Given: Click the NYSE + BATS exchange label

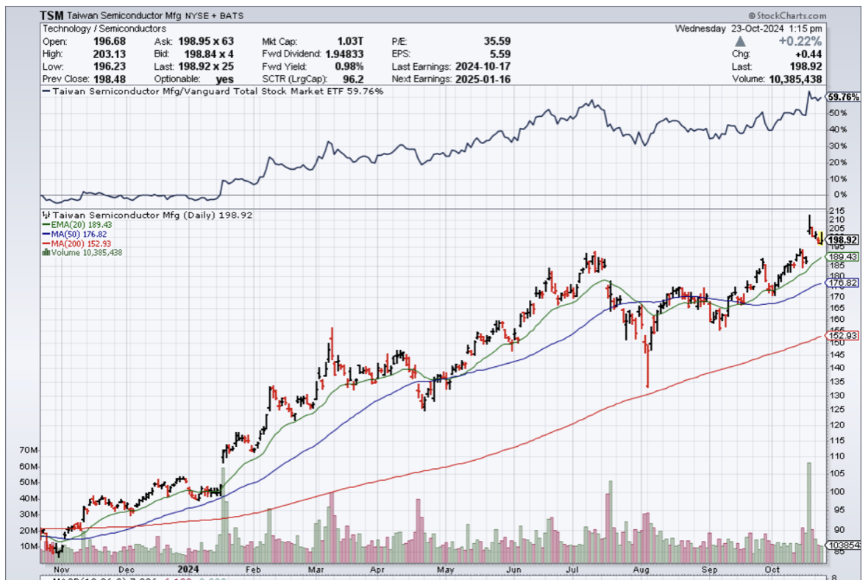Looking at the screenshot, I should 213,16.
